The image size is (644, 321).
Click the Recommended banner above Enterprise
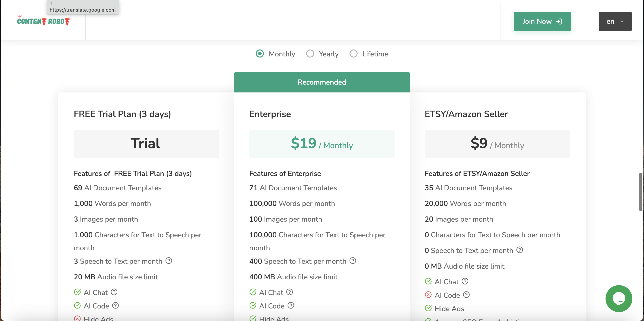(x=322, y=82)
